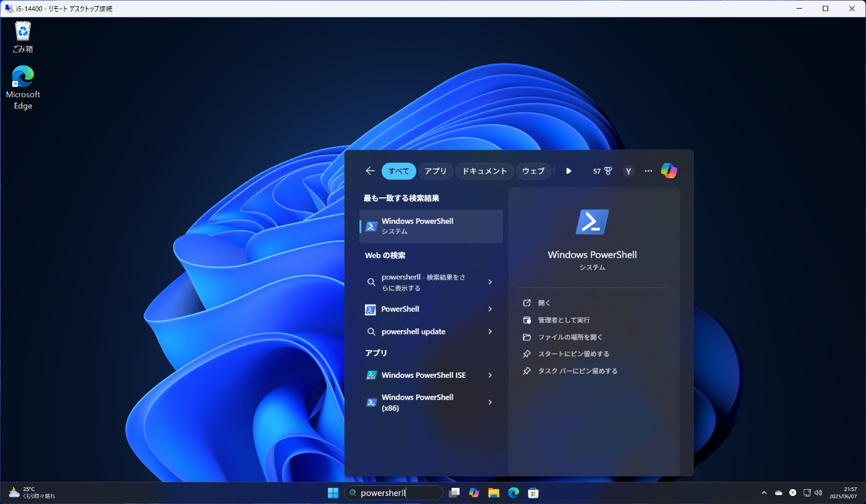Open the network tray icon
Image resolution: width=866 pixels, height=504 pixels.
(807, 493)
